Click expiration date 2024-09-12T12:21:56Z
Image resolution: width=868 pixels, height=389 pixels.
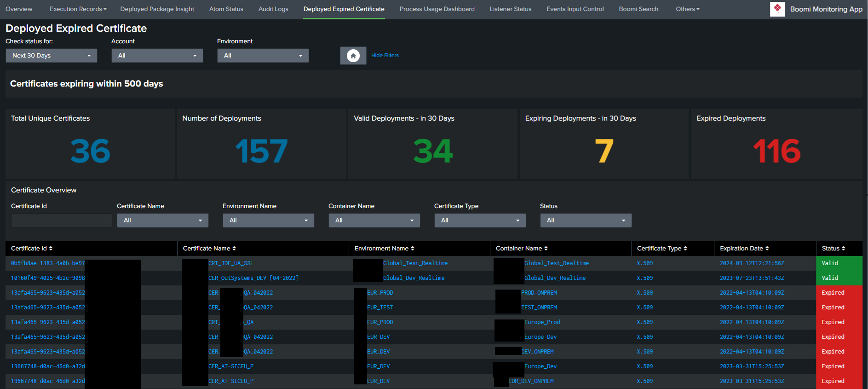point(752,263)
